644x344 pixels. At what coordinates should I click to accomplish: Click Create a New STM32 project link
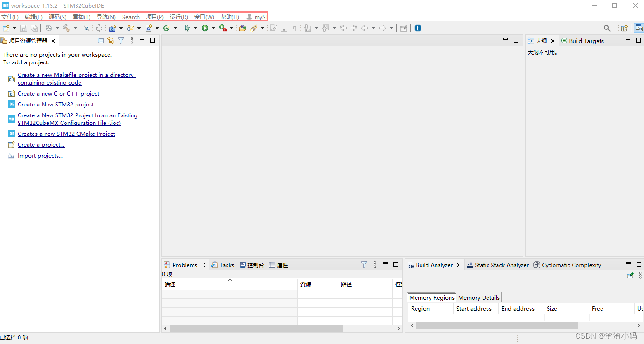[x=56, y=104]
